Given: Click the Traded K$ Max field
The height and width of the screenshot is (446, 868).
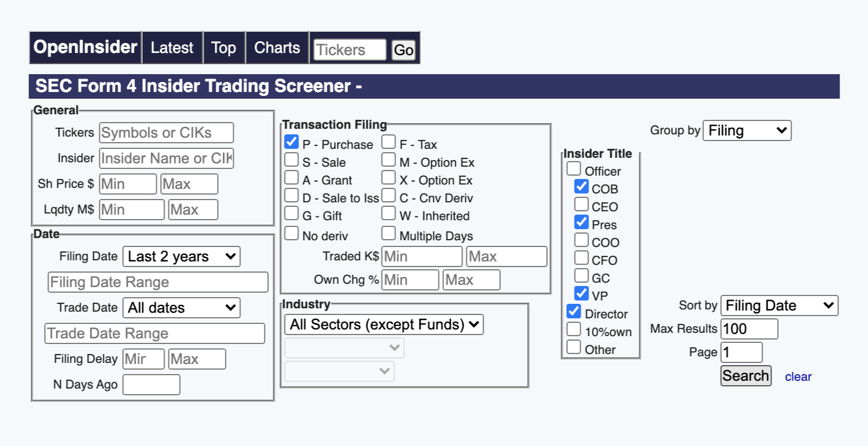Looking at the screenshot, I should click(507, 256).
